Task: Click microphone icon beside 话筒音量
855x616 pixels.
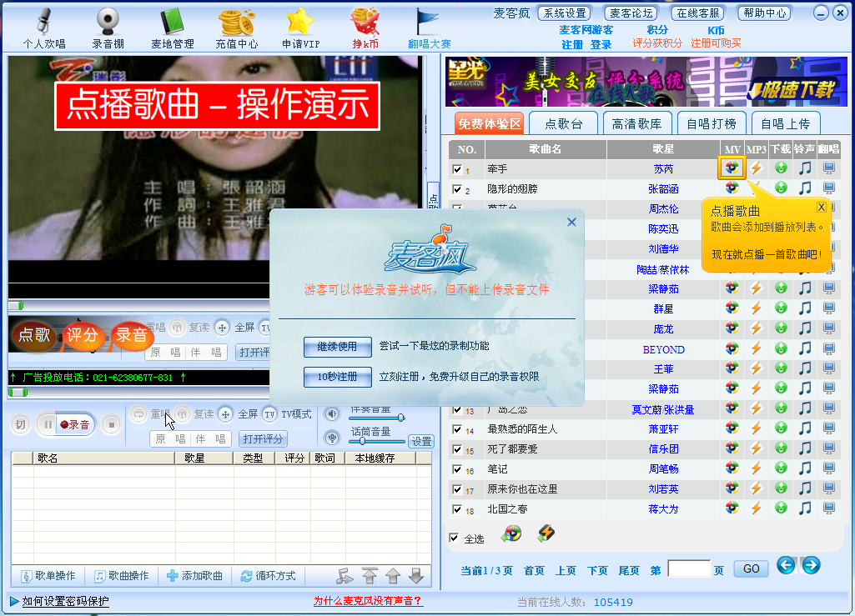Action: pyautogui.click(x=332, y=437)
